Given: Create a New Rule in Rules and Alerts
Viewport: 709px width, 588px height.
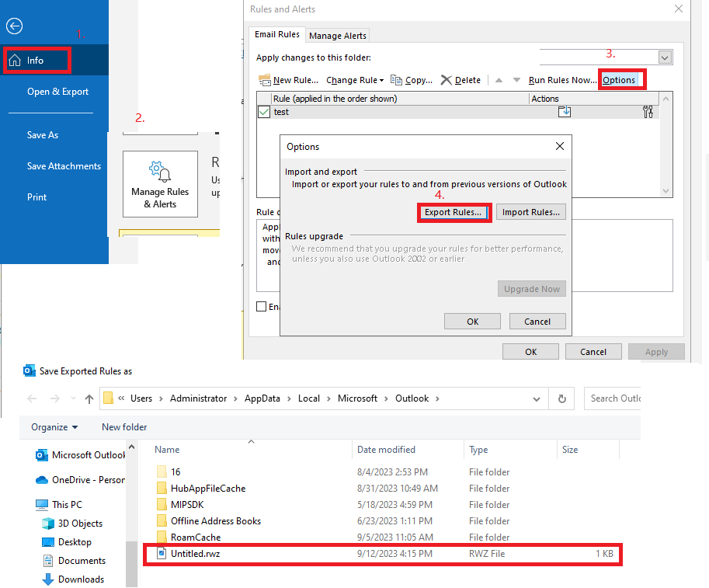Looking at the screenshot, I should coord(288,80).
